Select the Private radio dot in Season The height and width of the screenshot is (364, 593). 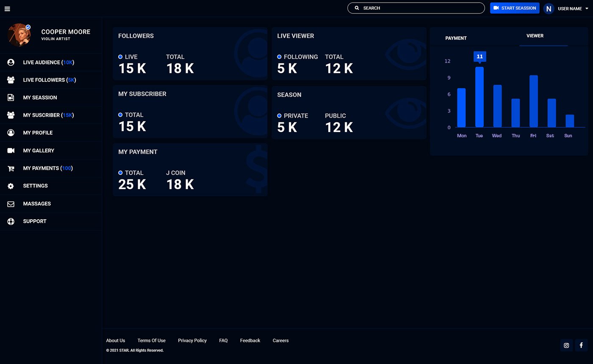click(x=279, y=116)
